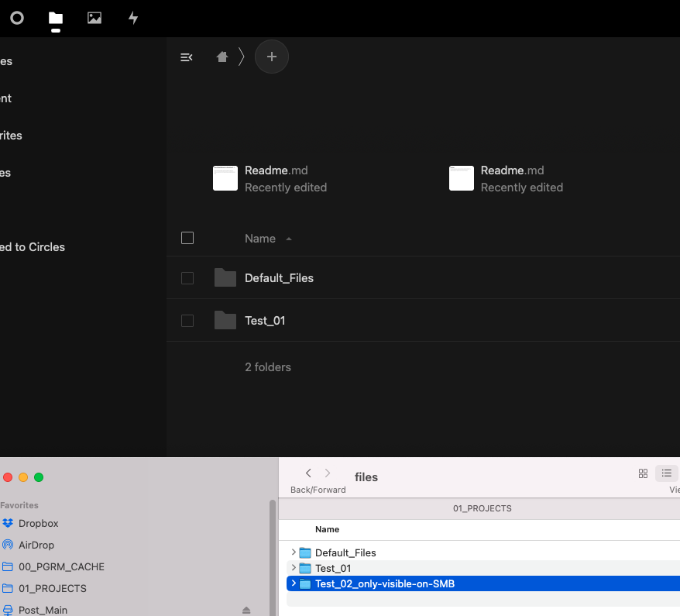Check the Default_Files folder checkbox

(187, 277)
